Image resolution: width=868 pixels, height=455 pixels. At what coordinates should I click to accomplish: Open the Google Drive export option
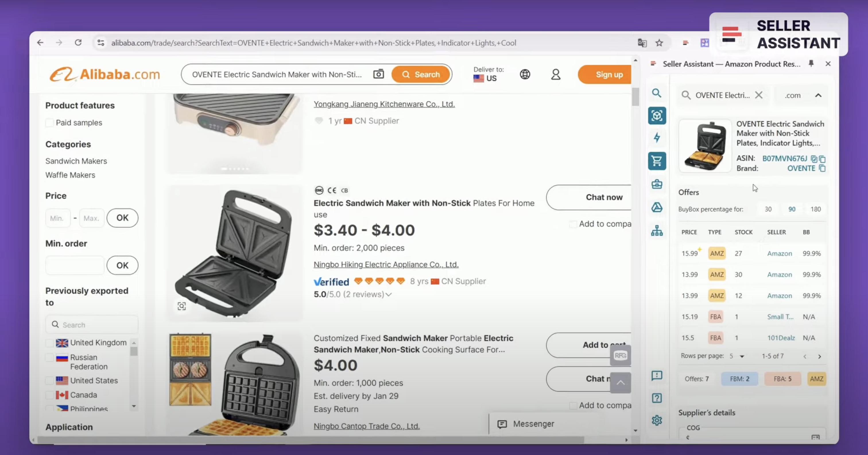pos(657,207)
